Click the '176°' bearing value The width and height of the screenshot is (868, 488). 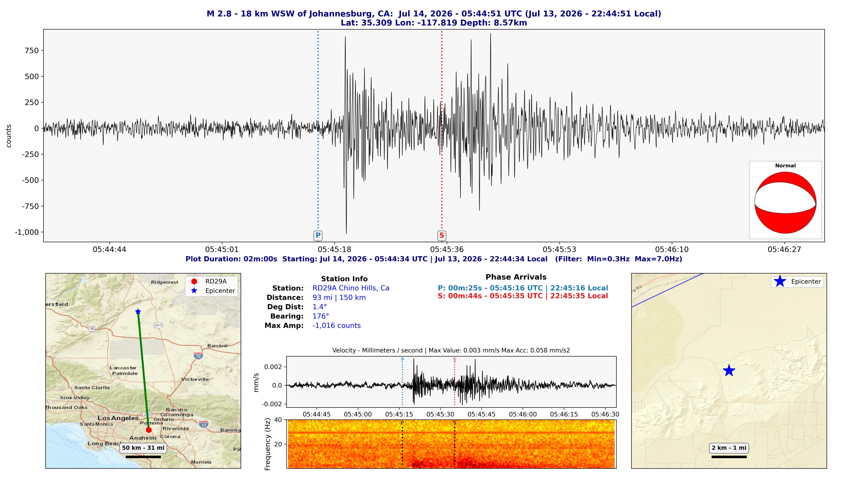(x=321, y=316)
